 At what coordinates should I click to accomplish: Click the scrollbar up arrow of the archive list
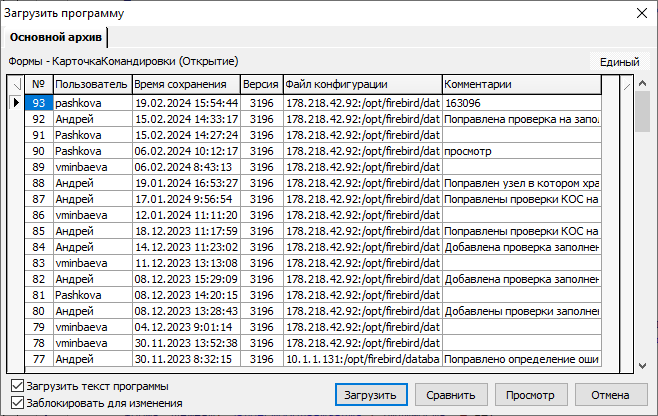pos(643,84)
